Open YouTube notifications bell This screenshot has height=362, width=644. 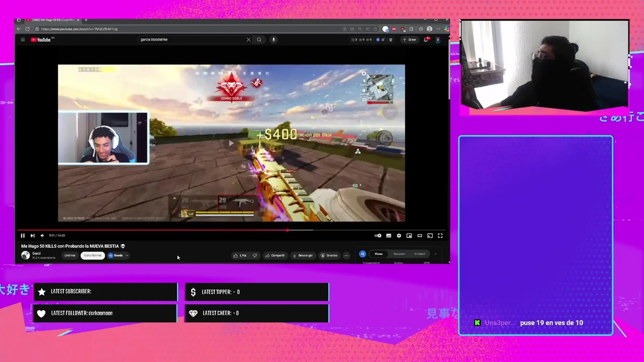pos(426,40)
